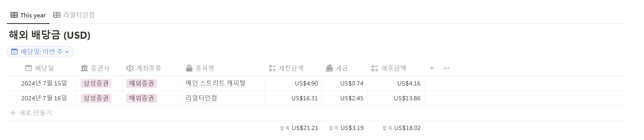
Task: Click the 삼성증권 tag in first row
Action: (x=96, y=83)
